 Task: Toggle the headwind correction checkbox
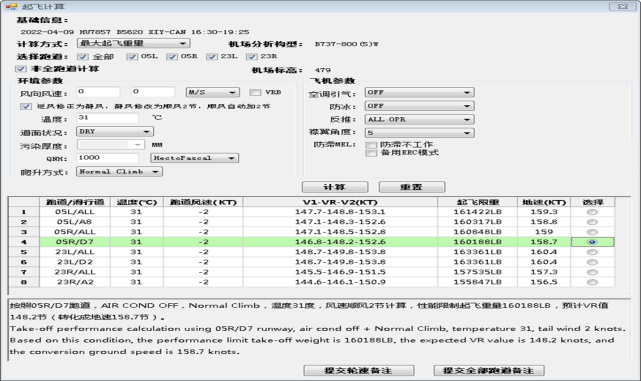pyautogui.click(x=26, y=106)
